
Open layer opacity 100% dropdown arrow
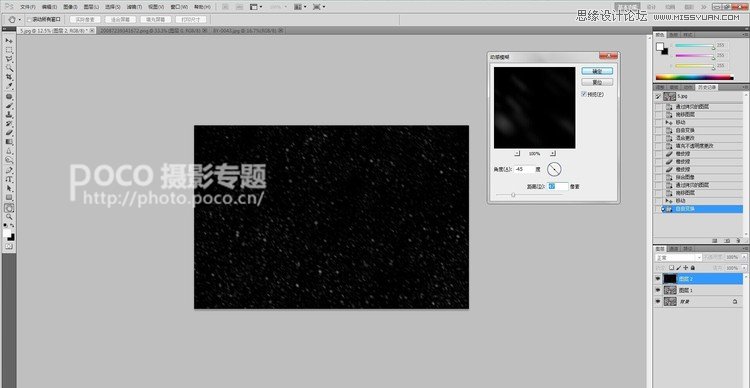tap(744, 257)
